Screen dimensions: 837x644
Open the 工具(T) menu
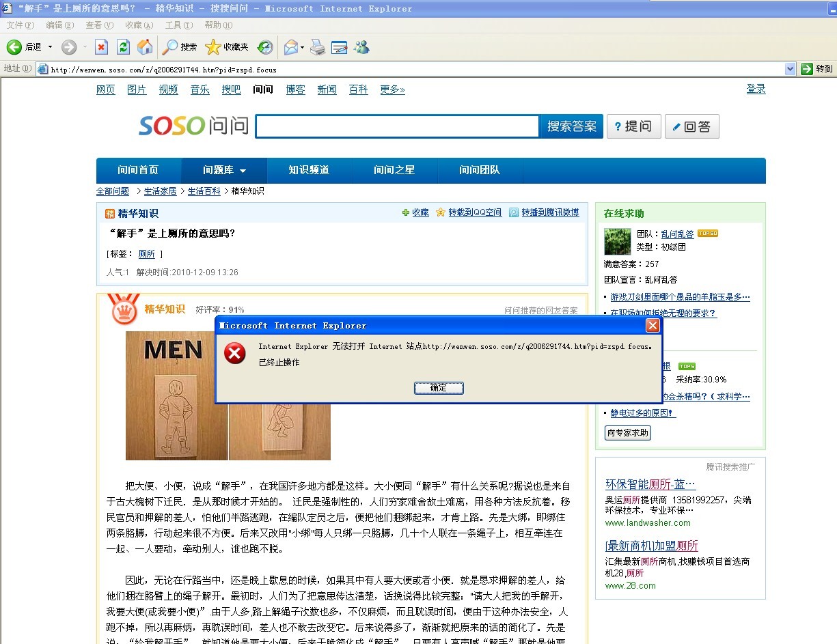click(178, 25)
